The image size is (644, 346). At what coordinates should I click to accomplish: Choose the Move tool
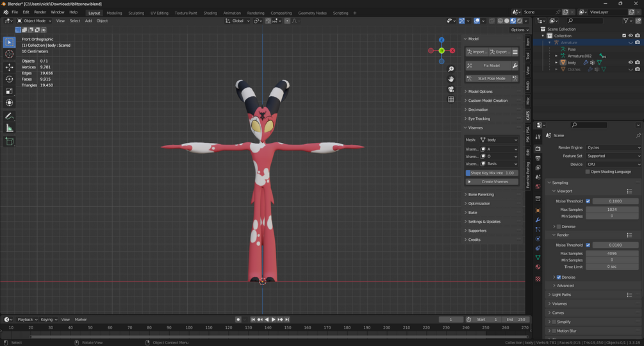pyautogui.click(x=9, y=67)
